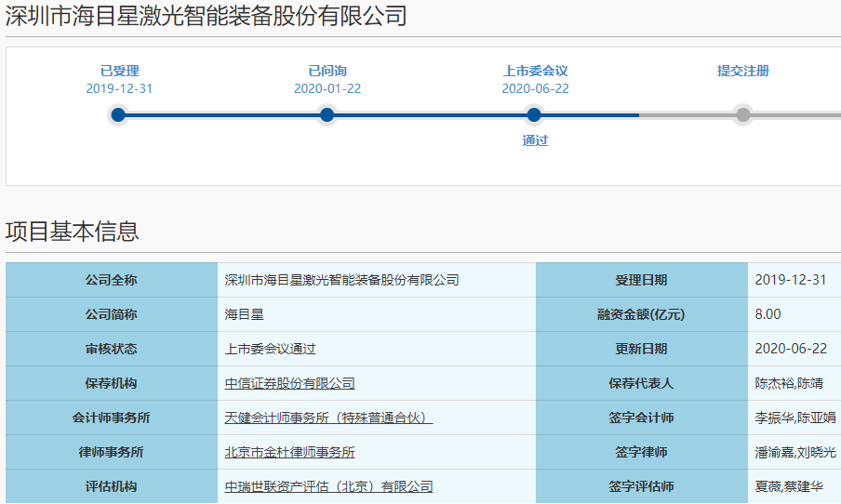Open the 中瑞世联资产评估 appraisal agency link
The width and height of the screenshot is (841, 504).
point(328,486)
